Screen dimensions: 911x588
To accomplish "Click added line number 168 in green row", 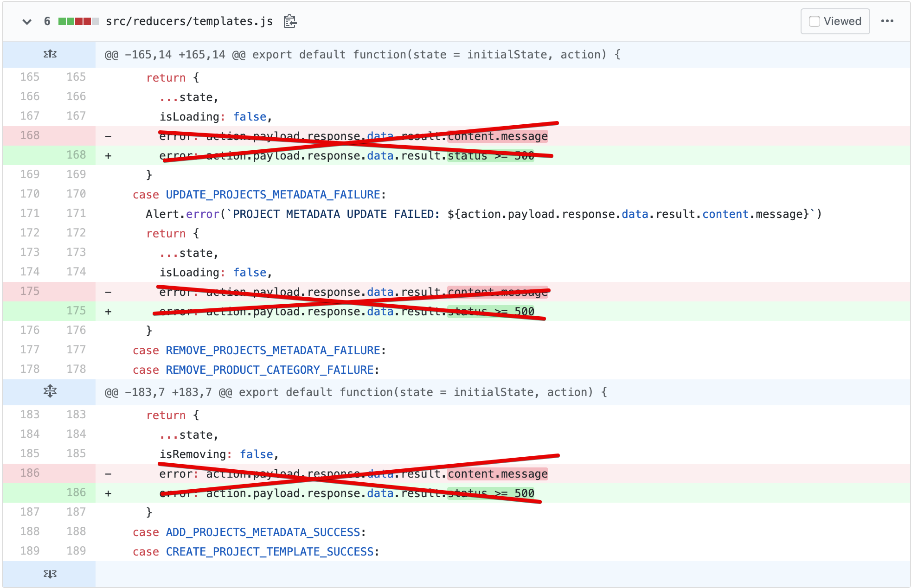I will tap(76, 155).
